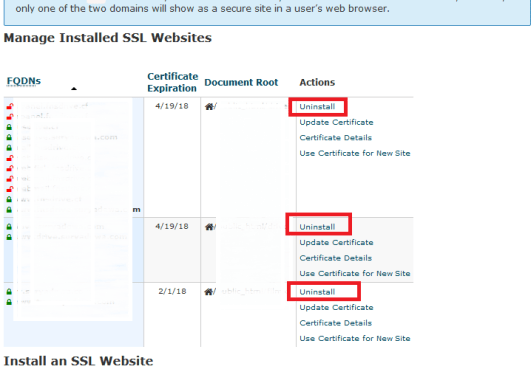Update Certificate for the 2/1/18 row
531x372 pixels.
tap(336, 307)
